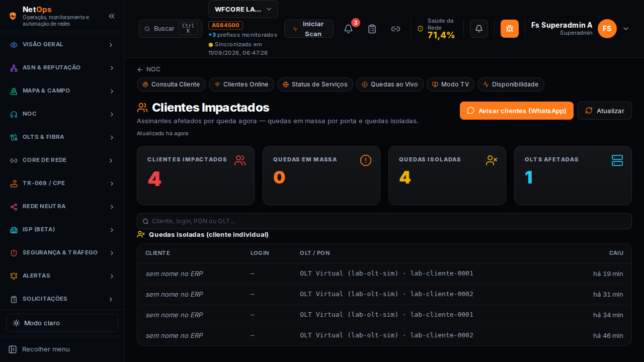
Task: Expand the TR-069 / CPE section
Action: click(62, 184)
